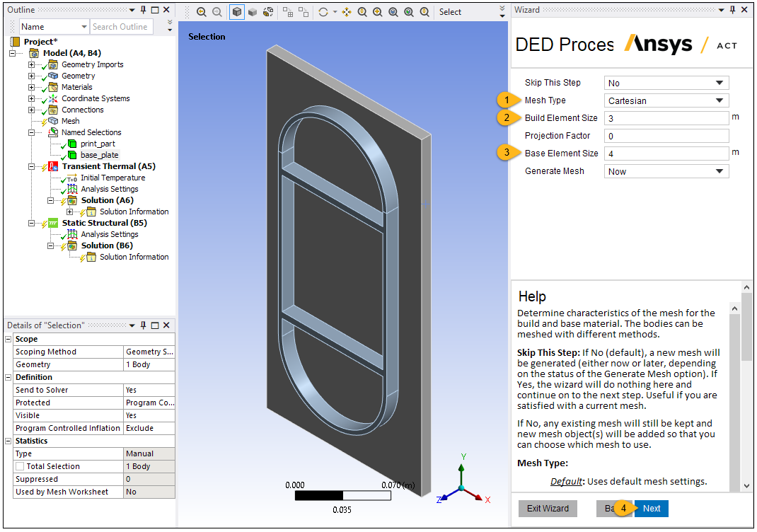The width and height of the screenshot is (757, 532).
Task: Select the Rotate view tool
Action: [x=322, y=12]
